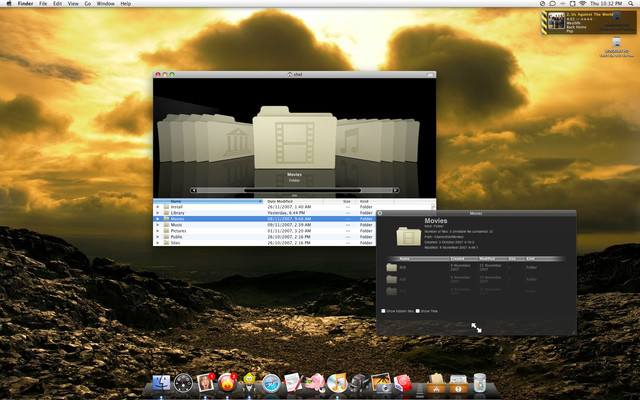This screenshot has height=400, width=640.
Task: Enable Show hidden files checkbox
Action: pyautogui.click(x=383, y=311)
